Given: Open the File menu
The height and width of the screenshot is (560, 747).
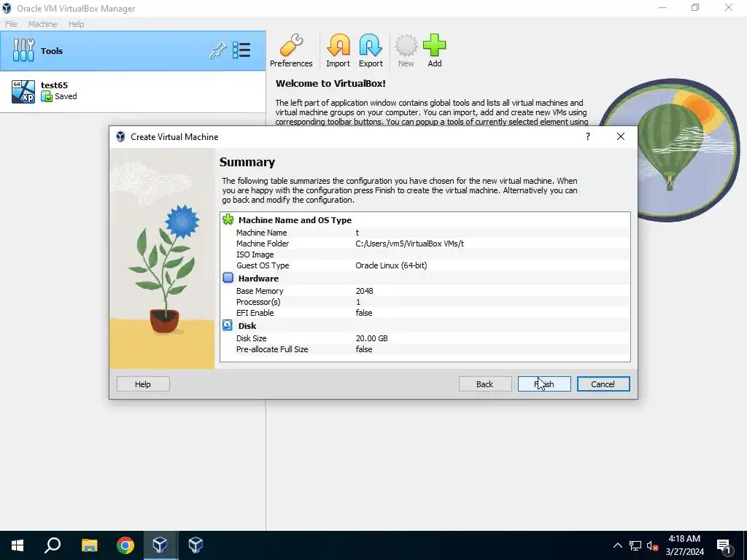Looking at the screenshot, I should (x=11, y=24).
